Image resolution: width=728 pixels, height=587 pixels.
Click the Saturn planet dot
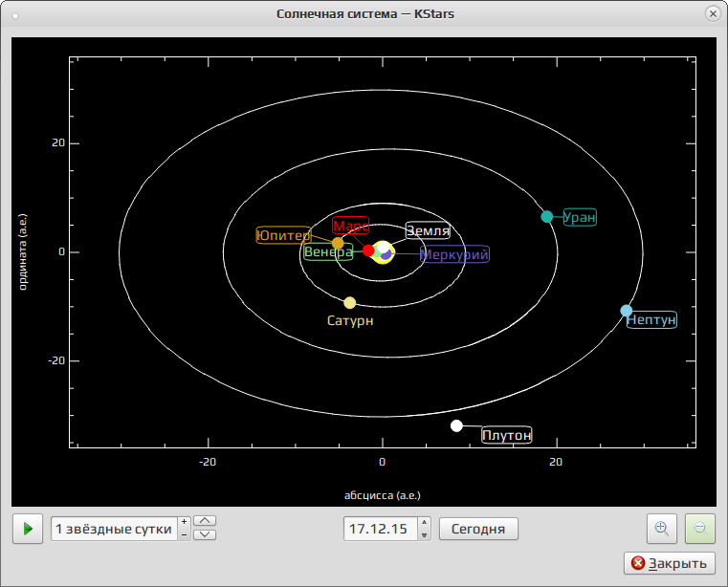tap(350, 303)
